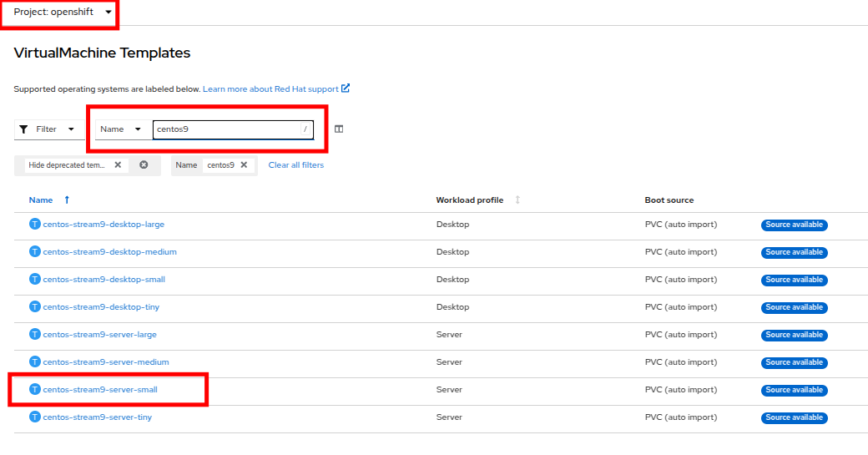Click the external link icon for Red Hat support
The image size is (868, 455).
[x=346, y=88]
